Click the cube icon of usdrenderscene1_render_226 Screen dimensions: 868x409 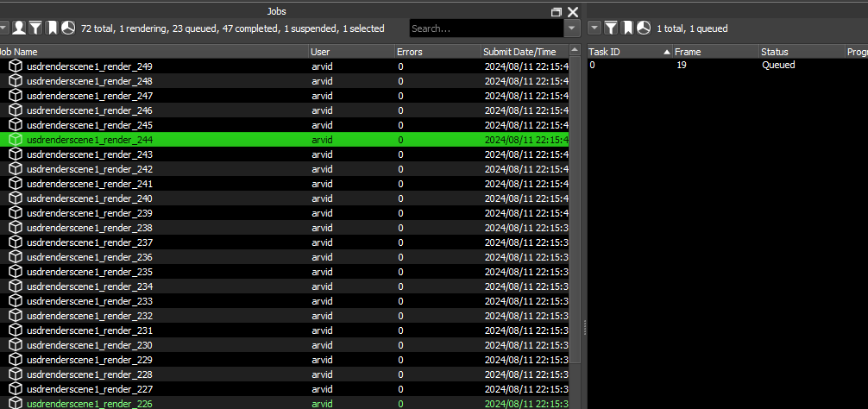(x=16, y=404)
